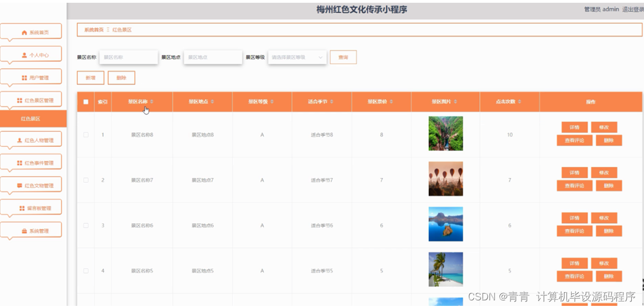Focus the 景区名称 search input

(129, 57)
